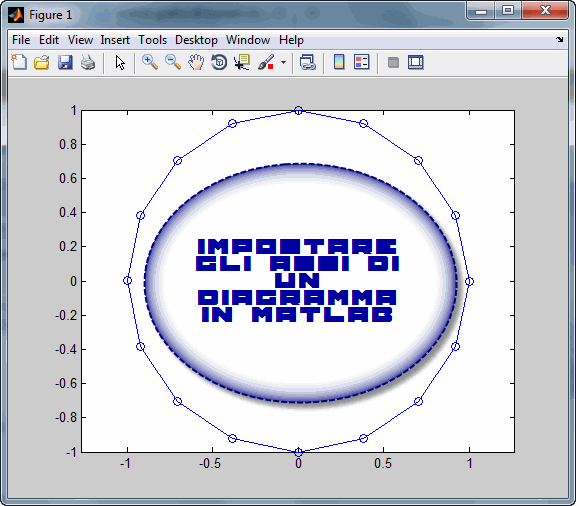This screenshot has width=576, height=506.
Task: Click the Hide Plot Tools icon
Action: click(x=393, y=62)
